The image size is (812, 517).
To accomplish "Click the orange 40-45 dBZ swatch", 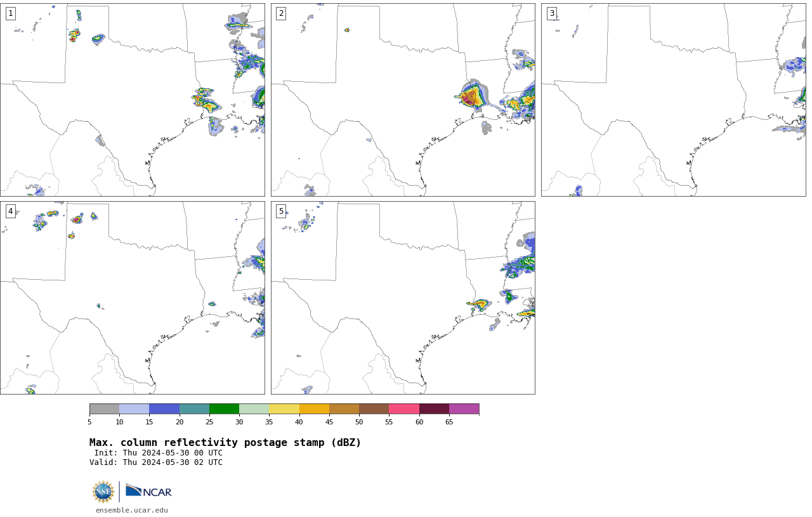I will coord(314,409).
